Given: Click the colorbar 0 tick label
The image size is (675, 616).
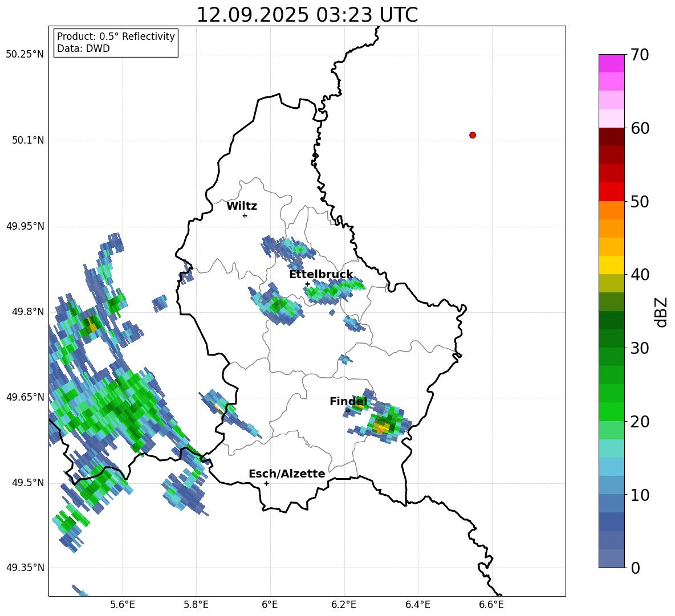Looking at the screenshot, I should pos(636,568).
